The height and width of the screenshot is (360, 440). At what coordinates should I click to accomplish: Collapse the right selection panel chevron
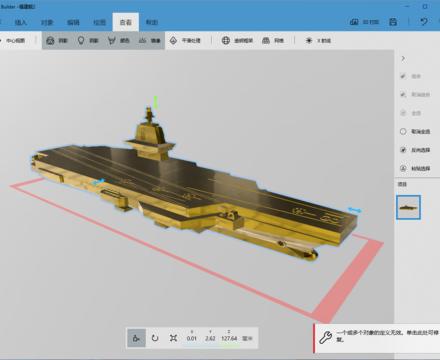point(403,58)
